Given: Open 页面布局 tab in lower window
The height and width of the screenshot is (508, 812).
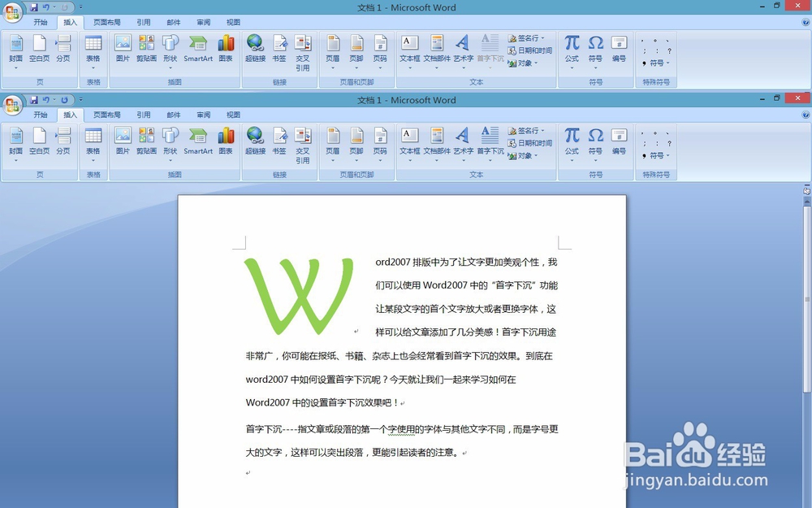Looking at the screenshot, I should (106, 115).
